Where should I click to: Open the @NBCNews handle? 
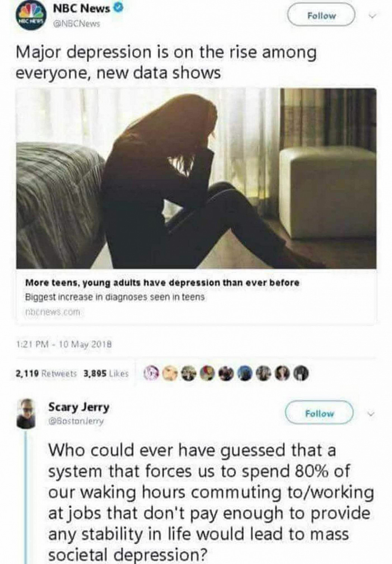coord(76,23)
